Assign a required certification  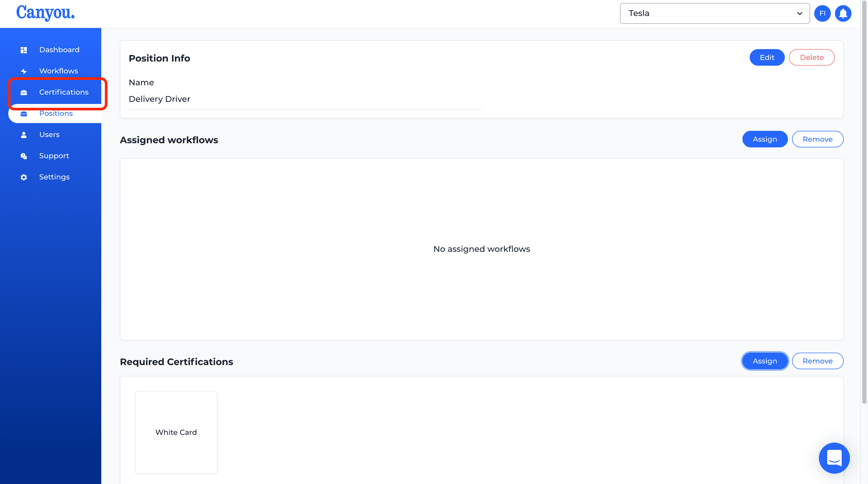point(765,361)
